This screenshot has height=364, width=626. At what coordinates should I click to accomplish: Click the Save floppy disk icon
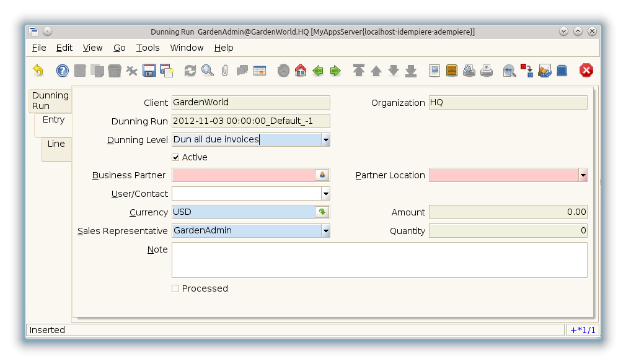[x=149, y=71]
